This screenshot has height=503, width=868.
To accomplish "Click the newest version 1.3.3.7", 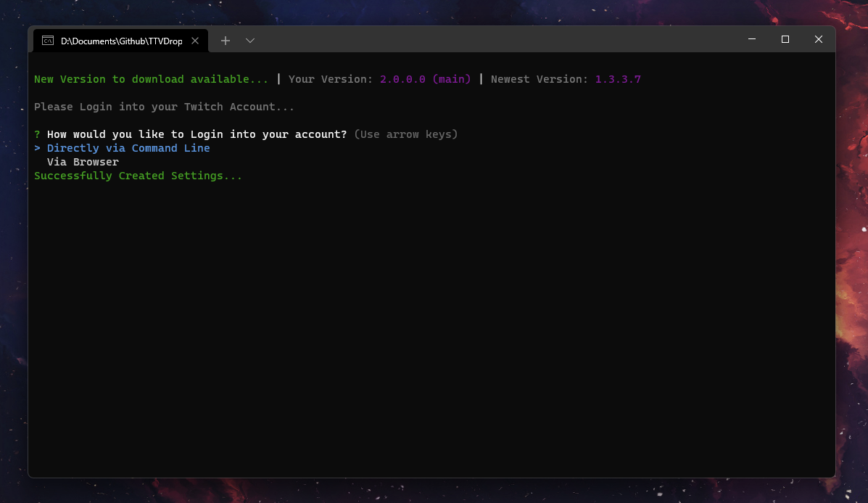I will click(x=618, y=79).
